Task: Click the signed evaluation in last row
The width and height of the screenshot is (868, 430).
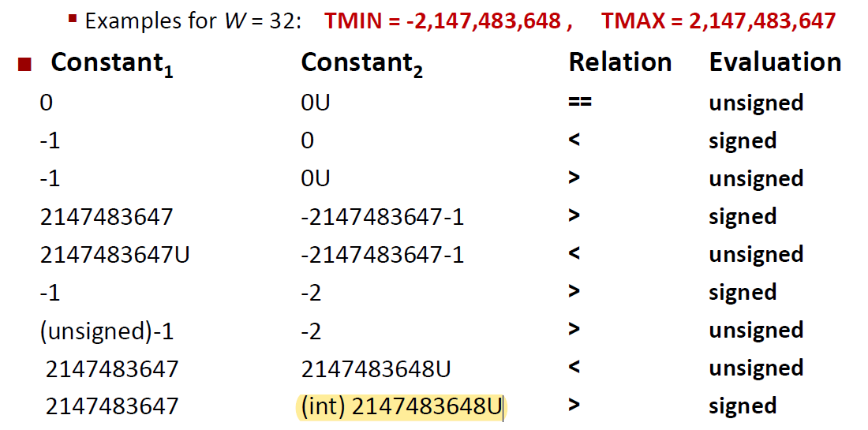Action: click(743, 407)
